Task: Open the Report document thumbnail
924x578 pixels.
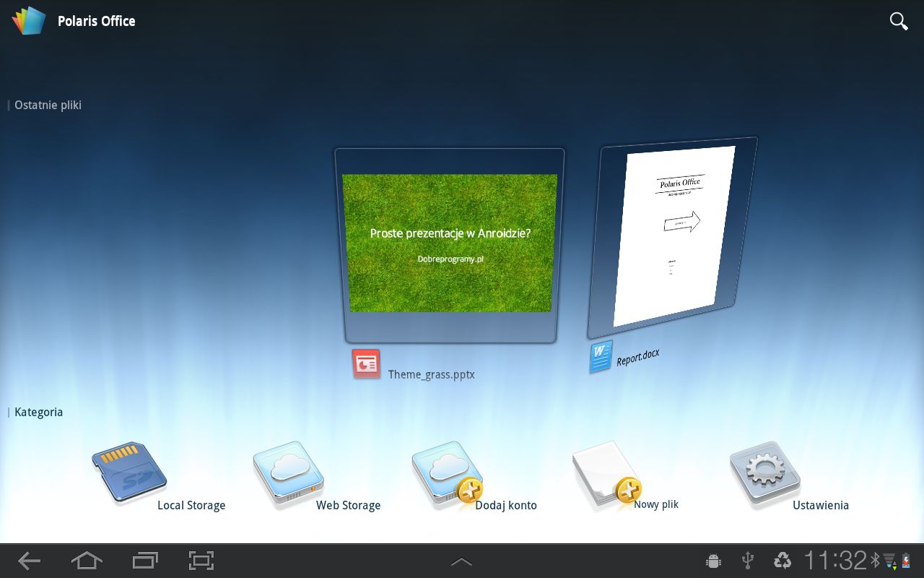Action: [x=672, y=238]
